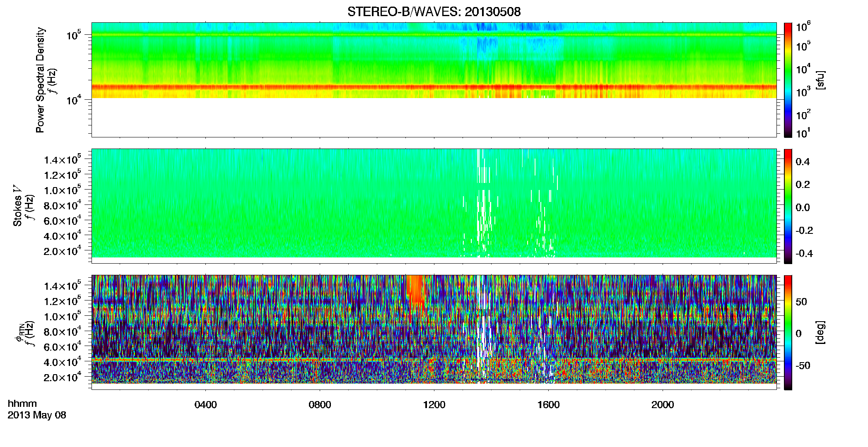The width and height of the screenshot is (868, 447).
Task: Click the hhmm axis label
Action: (x=22, y=404)
